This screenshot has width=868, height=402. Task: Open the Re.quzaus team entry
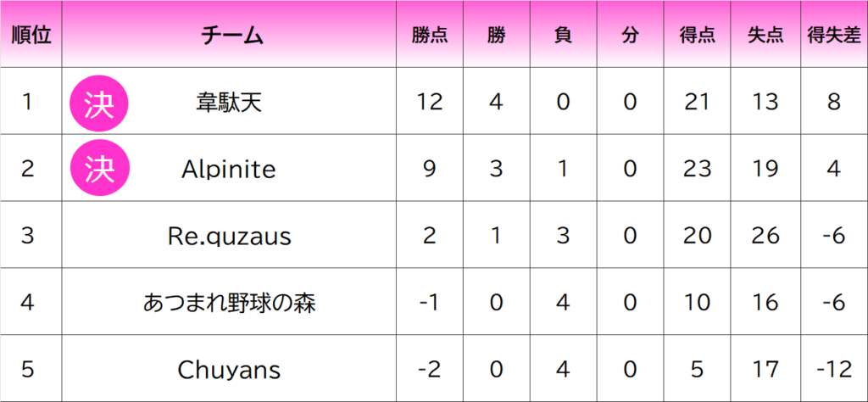tap(229, 236)
